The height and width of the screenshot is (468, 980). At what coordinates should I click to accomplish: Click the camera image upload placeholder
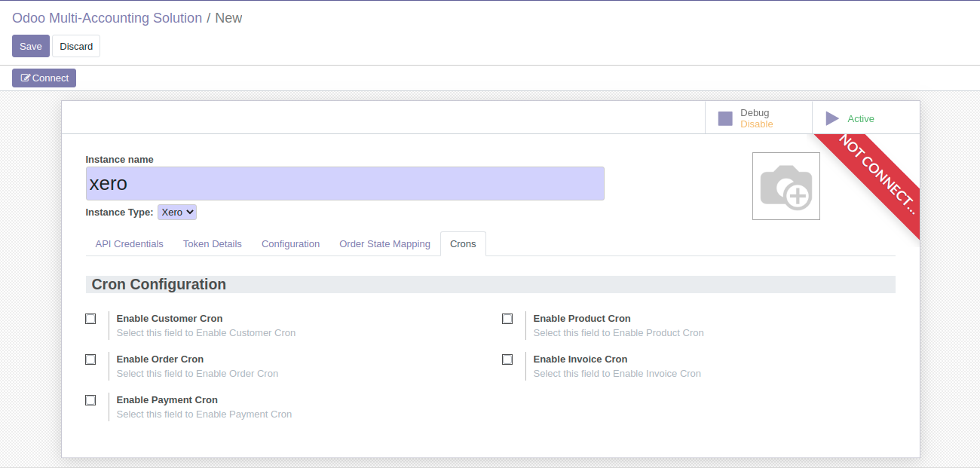tap(786, 186)
